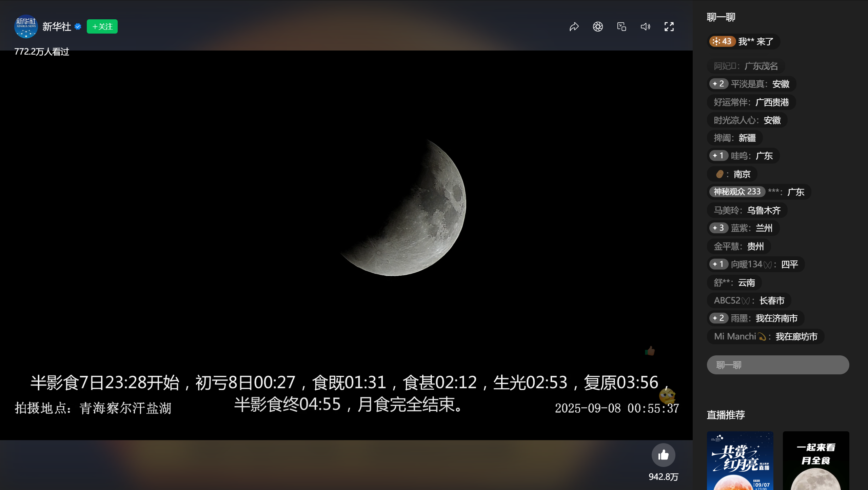868x490 pixels.
Task: Open the 一起来看月全食 recommended livestream
Action: 816,460
